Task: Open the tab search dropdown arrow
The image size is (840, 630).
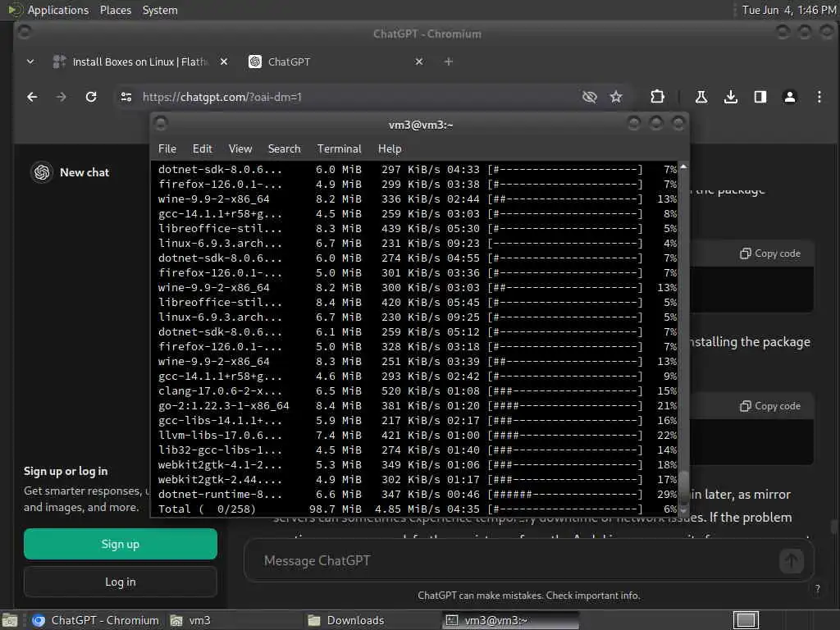Action: pos(30,62)
